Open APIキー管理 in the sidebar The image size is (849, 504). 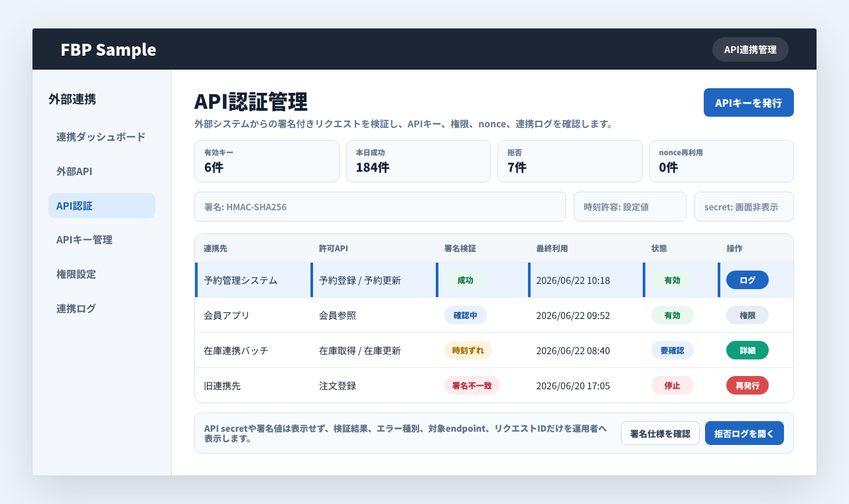[x=101, y=239]
